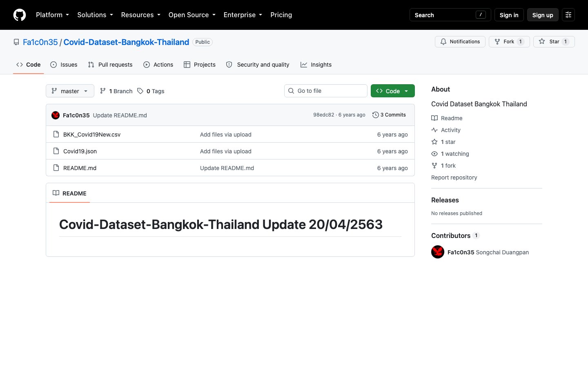Image resolution: width=588 pixels, height=368 pixels.
Task: Click the Notifications button
Action: point(460,42)
